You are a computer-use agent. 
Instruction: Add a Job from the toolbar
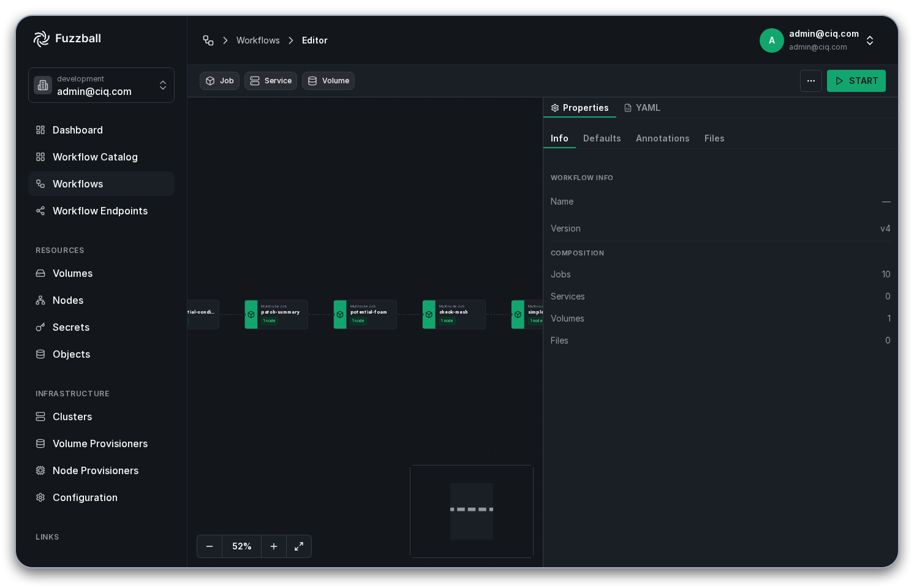[219, 81]
